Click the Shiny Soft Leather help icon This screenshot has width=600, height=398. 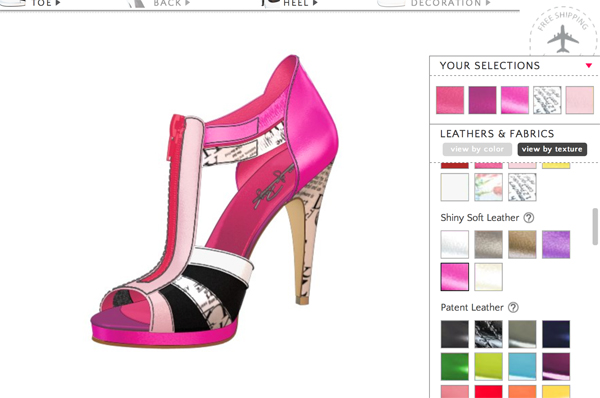[x=528, y=218]
